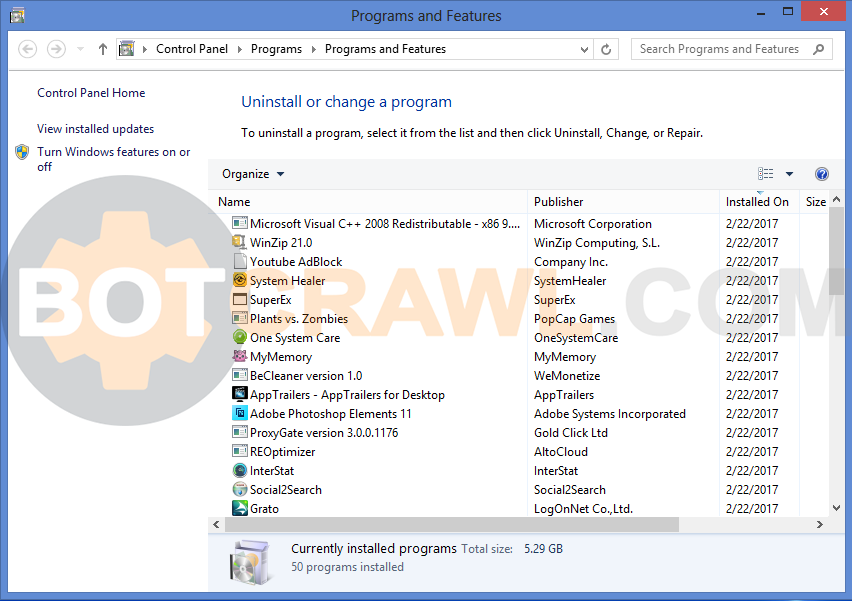Open the Organize dropdown menu
The image size is (852, 601).
[x=253, y=174]
